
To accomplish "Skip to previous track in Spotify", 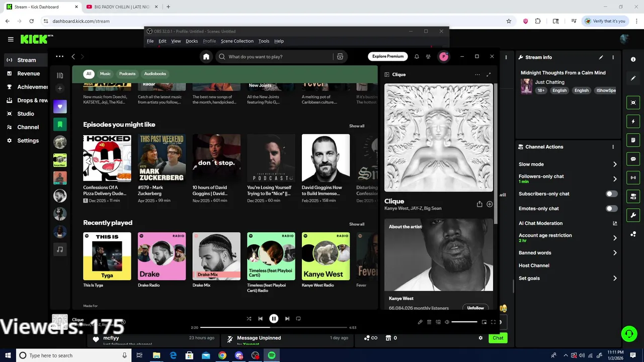I will [261, 319].
